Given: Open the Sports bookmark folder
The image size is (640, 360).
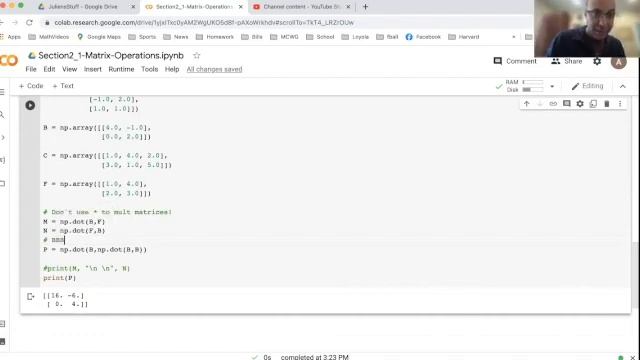Looking at the screenshot, I should (142, 37).
